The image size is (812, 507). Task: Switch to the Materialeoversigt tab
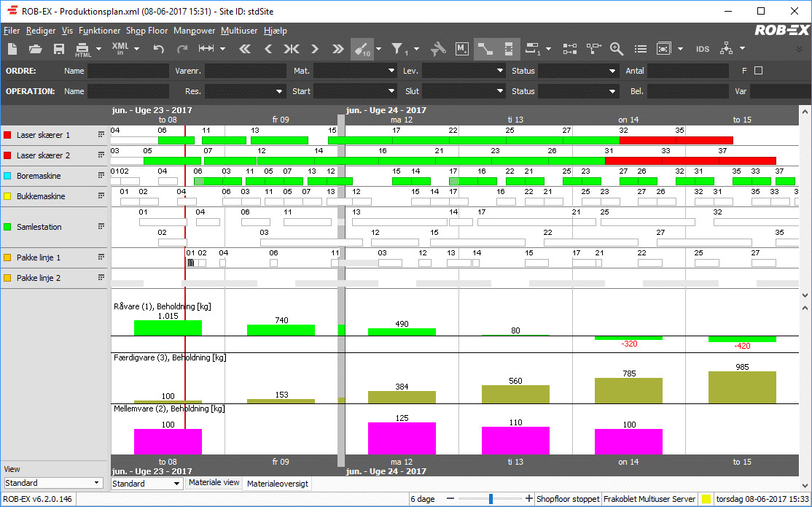point(277,484)
